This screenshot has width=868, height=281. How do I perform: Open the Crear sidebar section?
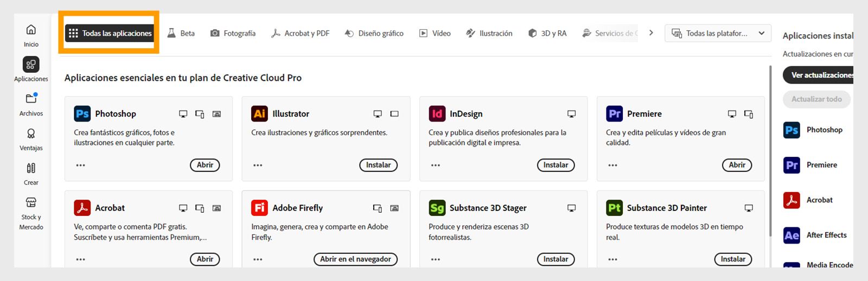tap(31, 174)
